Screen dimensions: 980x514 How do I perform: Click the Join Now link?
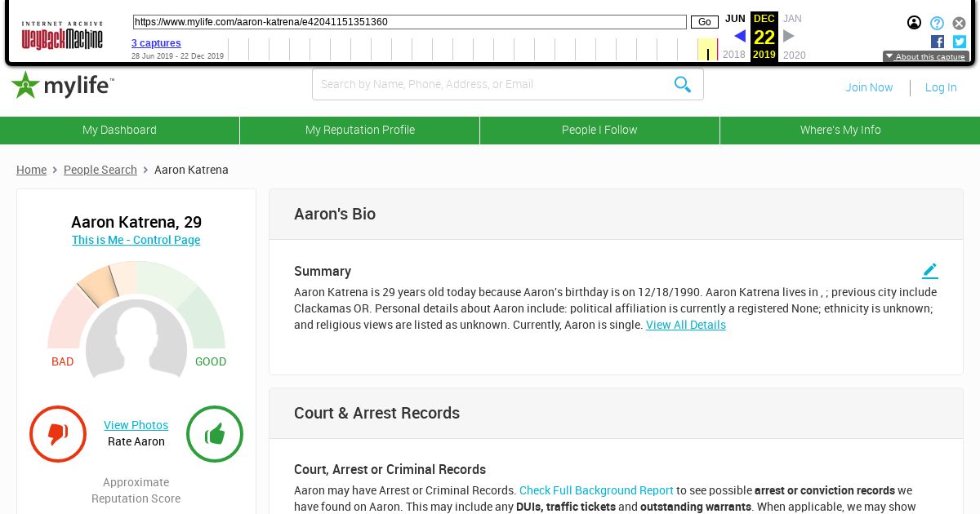click(x=869, y=87)
